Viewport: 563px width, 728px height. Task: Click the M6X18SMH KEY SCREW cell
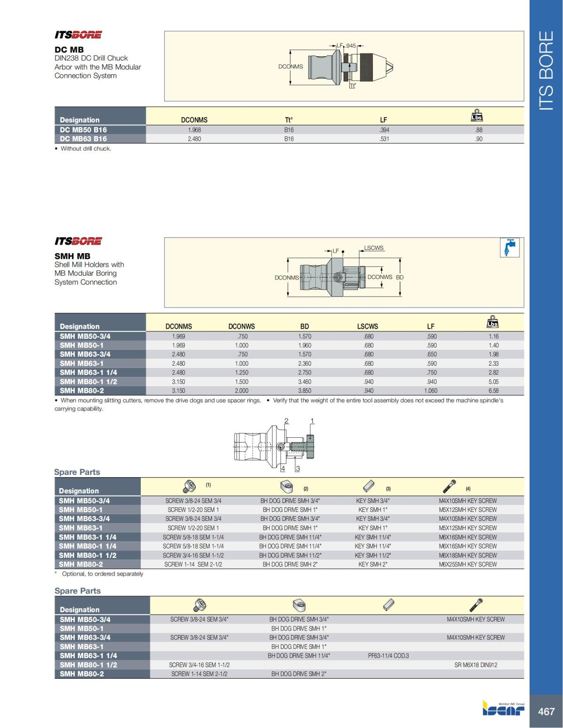[468, 555]
